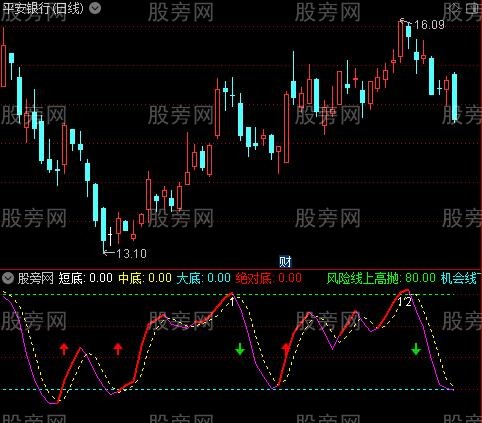Click the number 1 marker at indicator peak

pyautogui.click(x=233, y=302)
